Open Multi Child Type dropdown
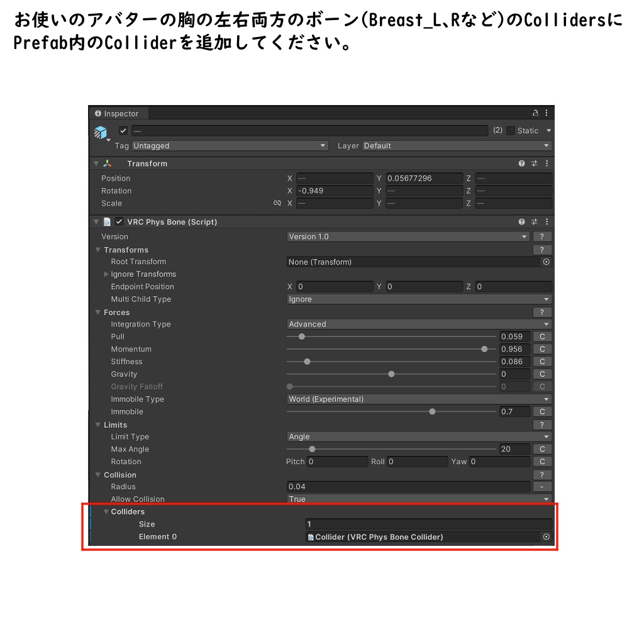 click(x=419, y=299)
